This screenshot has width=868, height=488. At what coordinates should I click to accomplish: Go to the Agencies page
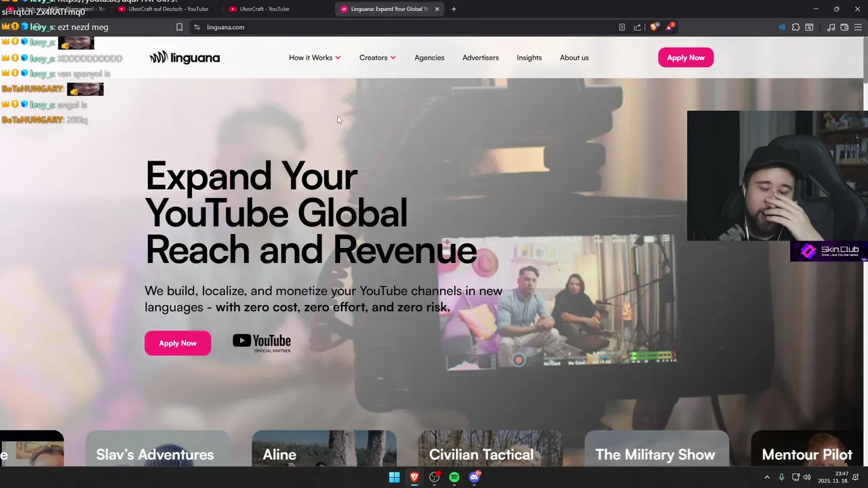click(429, 58)
